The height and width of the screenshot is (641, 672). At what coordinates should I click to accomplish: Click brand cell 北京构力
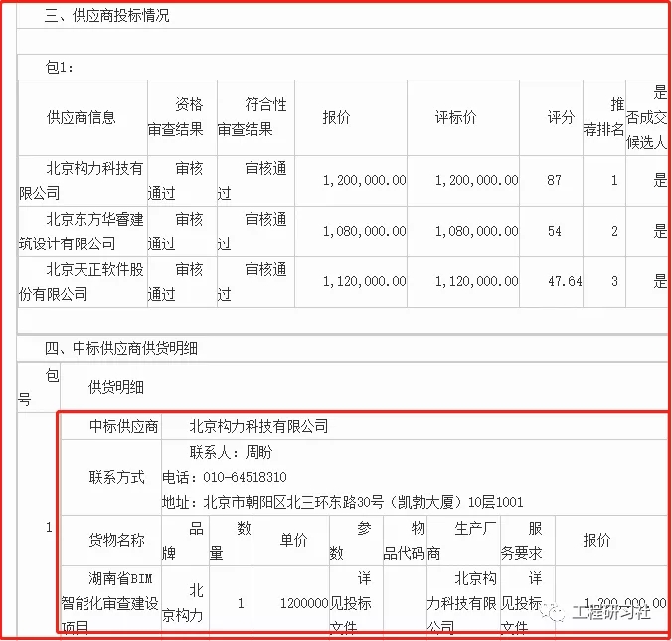[183, 603]
